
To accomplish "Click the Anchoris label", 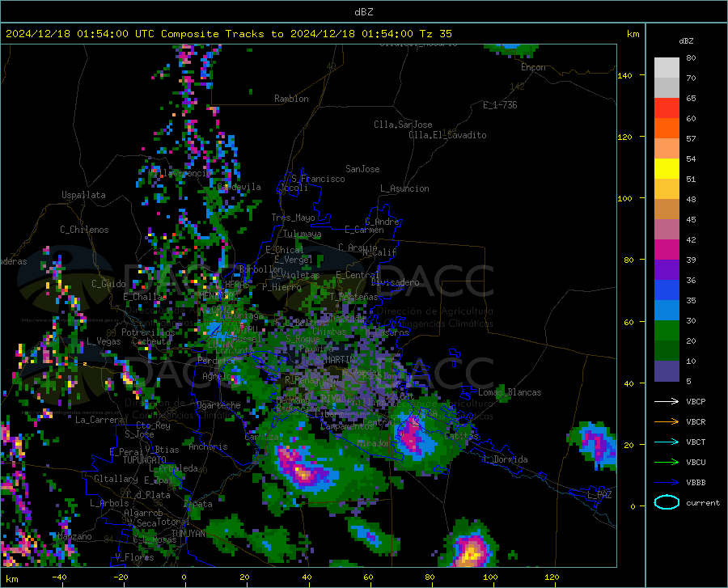I will pyautogui.click(x=208, y=447).
